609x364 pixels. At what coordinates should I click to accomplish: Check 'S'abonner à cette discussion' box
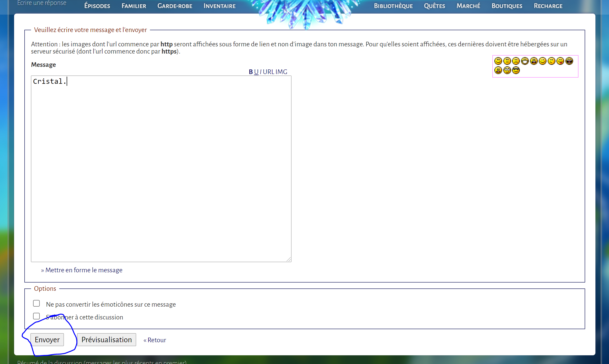click(36, 316)
